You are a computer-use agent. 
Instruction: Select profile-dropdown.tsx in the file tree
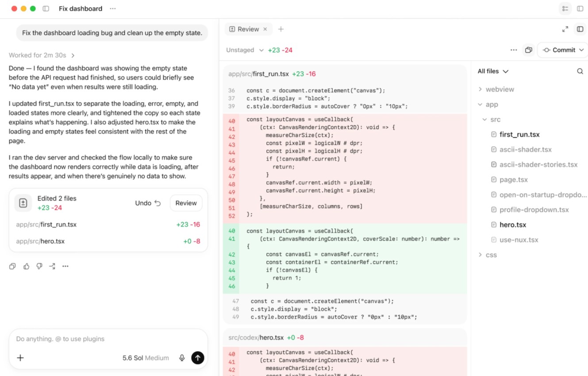click(534, 210)
